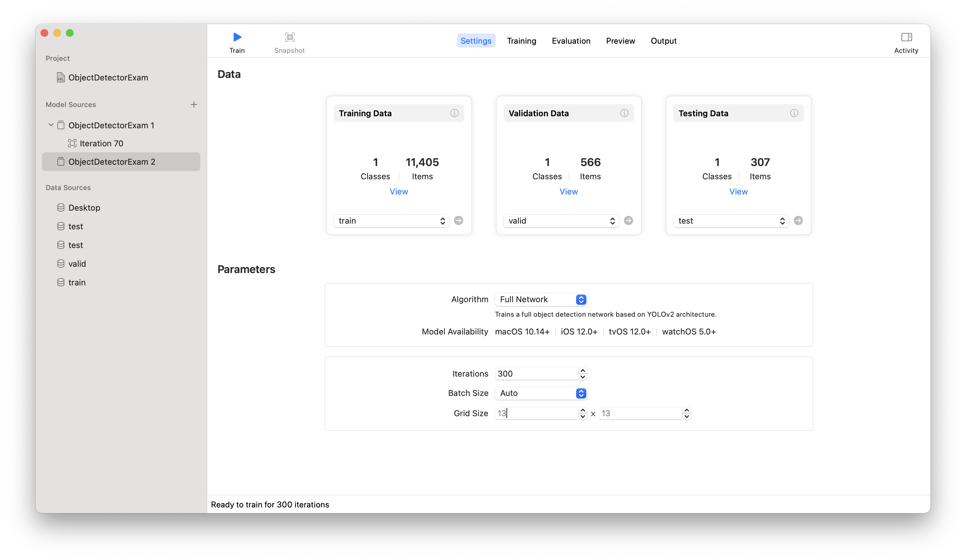Collapse the ObjectDetectorExam 1 tree
966x560 pixels.
coord(51,125)
